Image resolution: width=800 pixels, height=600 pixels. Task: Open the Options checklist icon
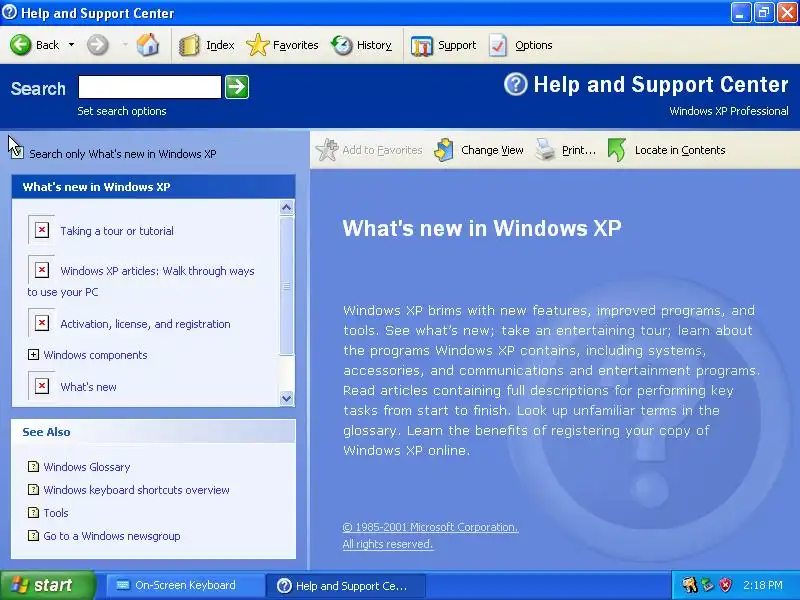tap(498, 45)
